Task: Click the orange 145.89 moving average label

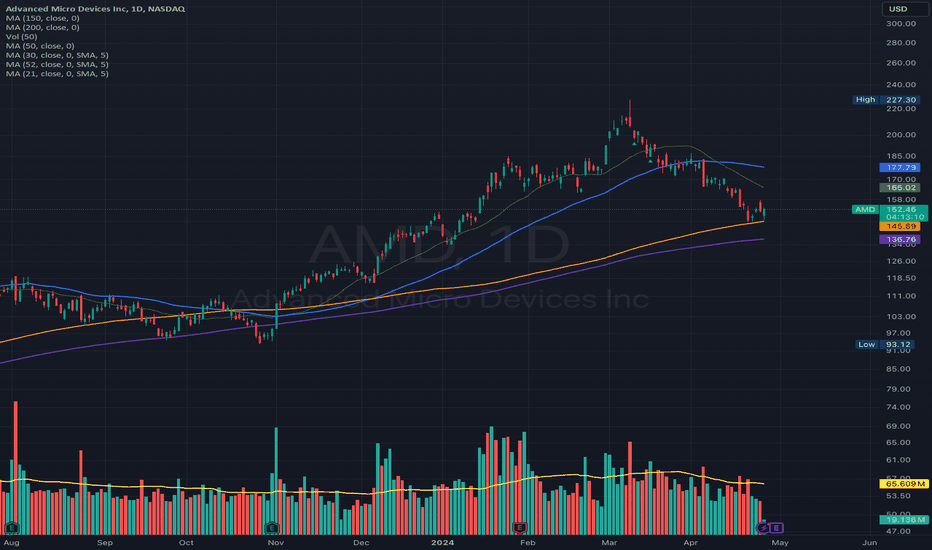Action: (900, 227)
